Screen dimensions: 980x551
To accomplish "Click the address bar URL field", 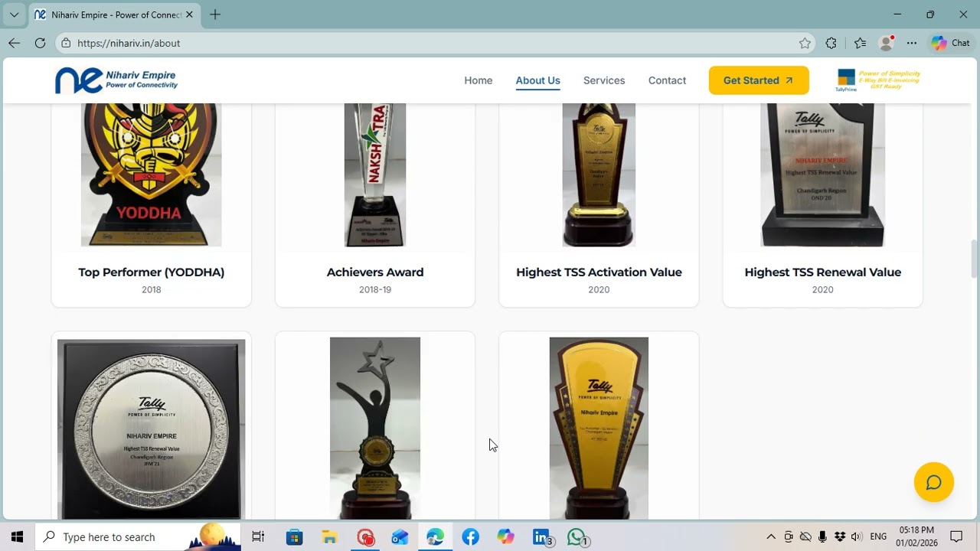I will pyautogui.click(x=436, y=44).
